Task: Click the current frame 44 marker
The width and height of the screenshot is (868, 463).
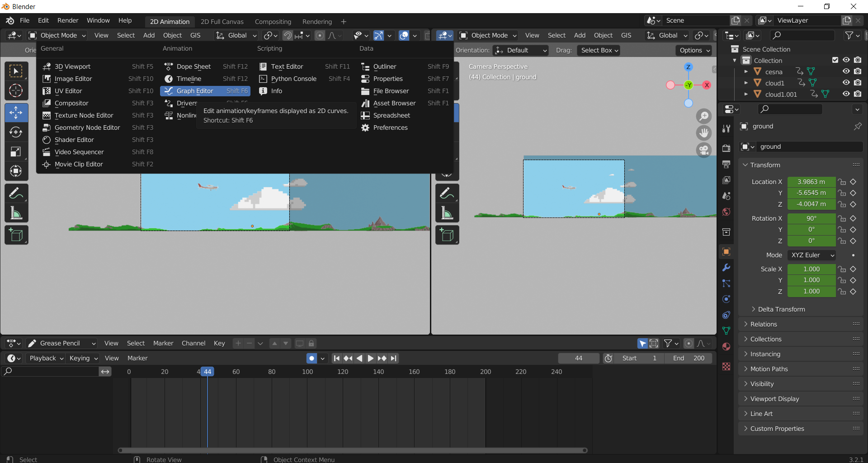Action: [208, 372]
